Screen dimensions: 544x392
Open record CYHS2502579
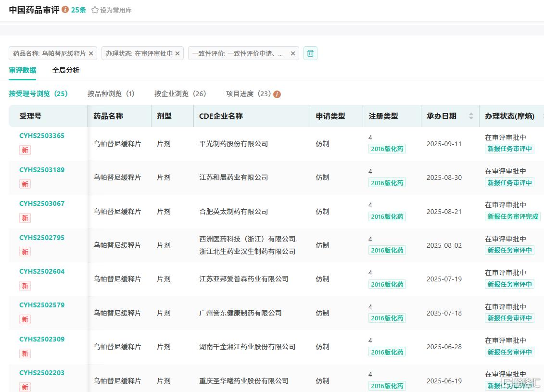42,305
